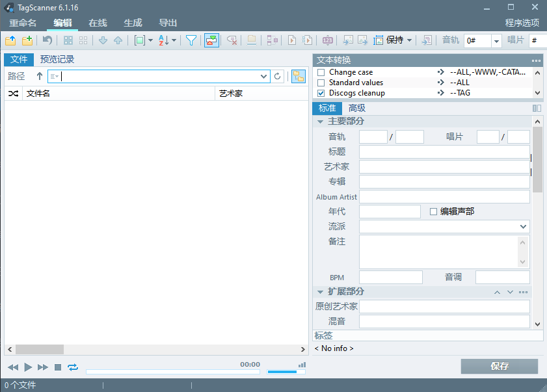Open a music folder using the browse icon
This screenshot has width=547, height=392.
10,40
